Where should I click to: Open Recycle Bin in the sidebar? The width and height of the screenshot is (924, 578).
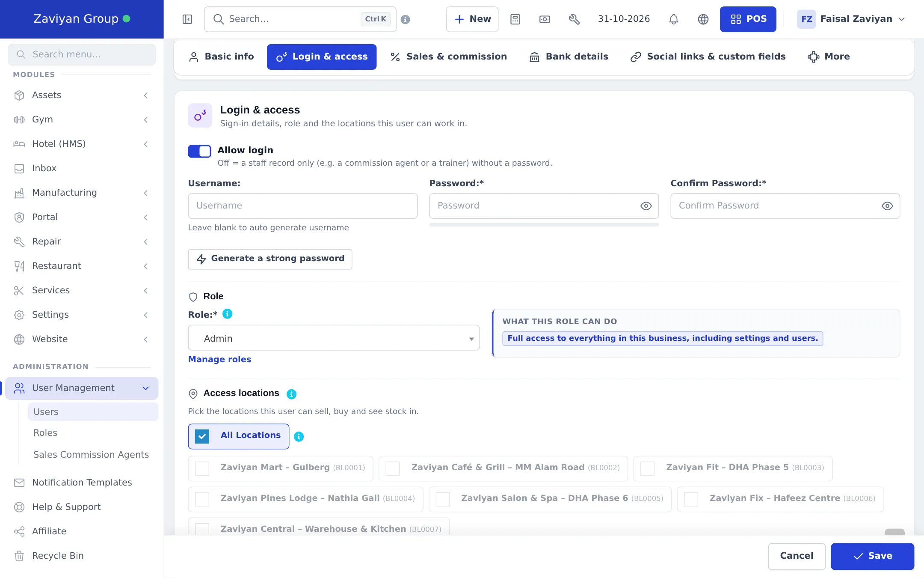[x=81, y=556]
